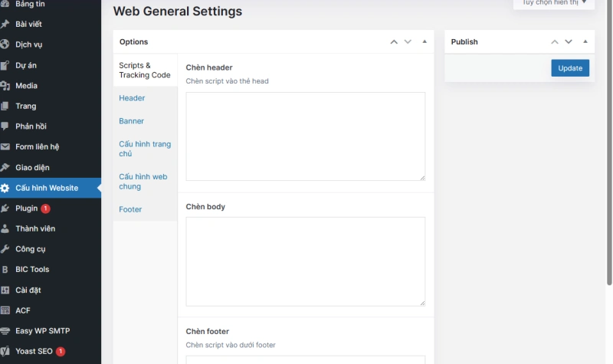This screenshot has width=613, height=364.
Task: Click the page vertical scrollbar
Action: pyautogui.click(x=609, y=143)
